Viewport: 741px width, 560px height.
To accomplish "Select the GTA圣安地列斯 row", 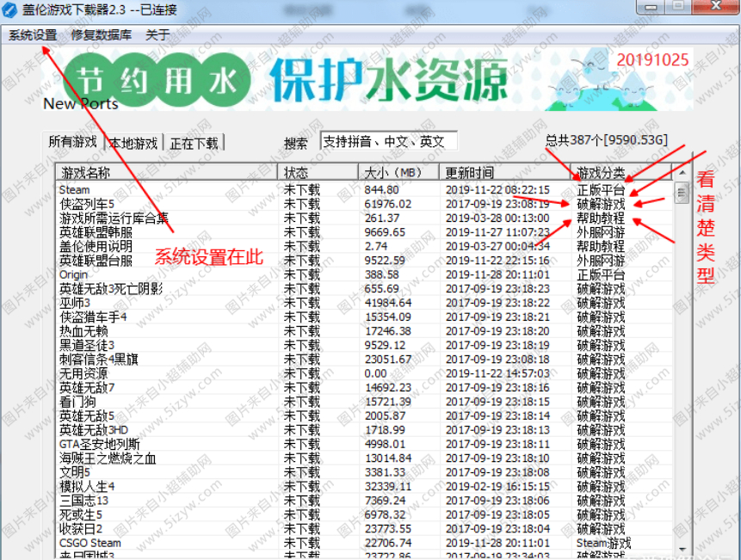I will pyautogui.click(x=364, y=445).
